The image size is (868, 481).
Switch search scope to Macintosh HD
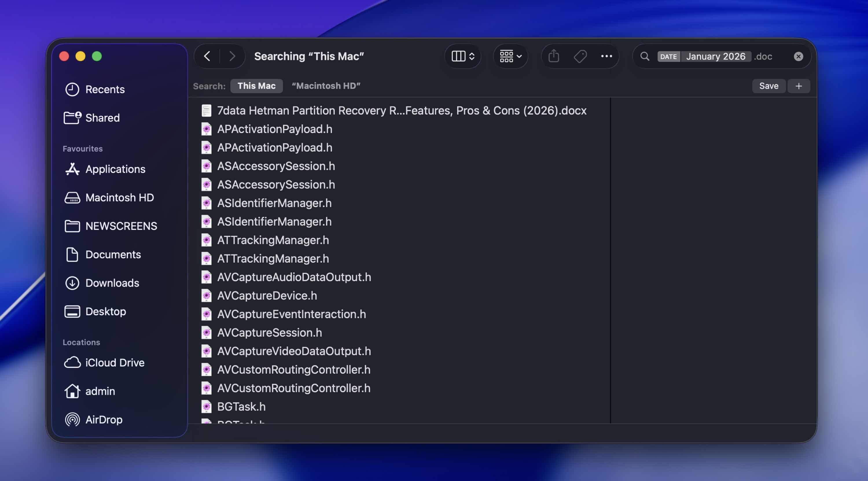(325, 86)
